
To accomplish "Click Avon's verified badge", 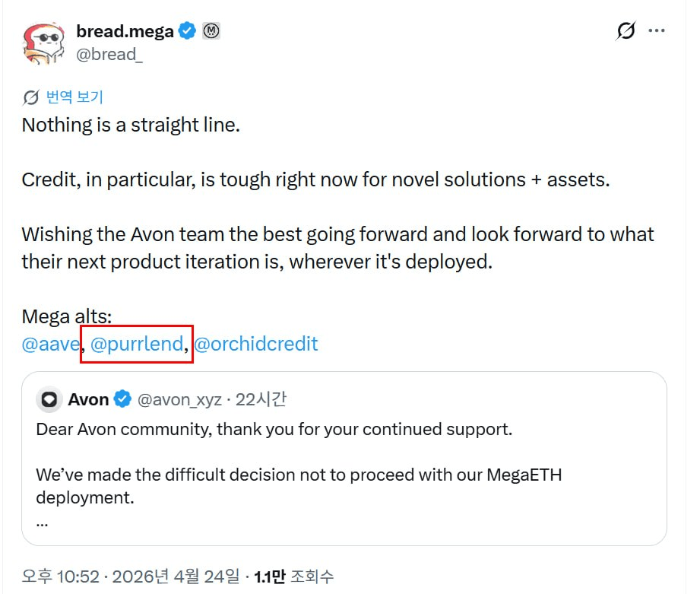I will tap(122, 399).
